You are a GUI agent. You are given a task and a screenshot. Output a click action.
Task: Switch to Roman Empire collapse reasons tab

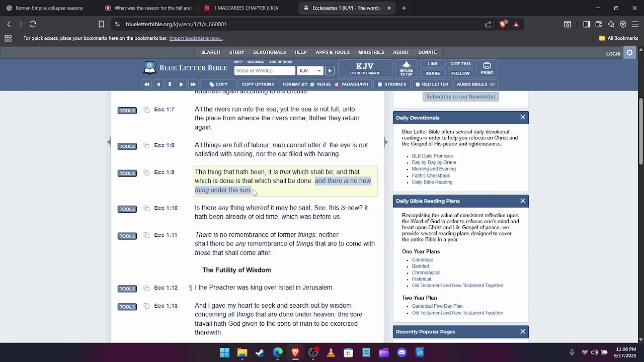[49, 8]
